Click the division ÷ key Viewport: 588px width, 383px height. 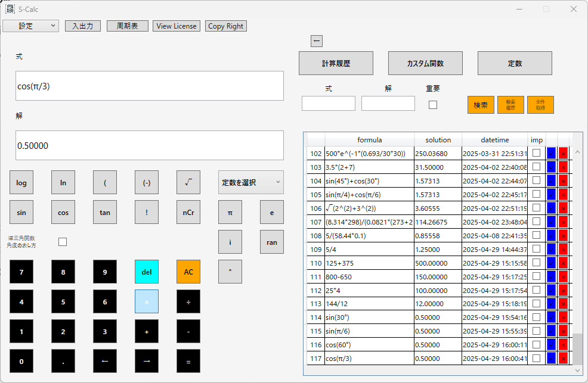pyautogui.click(x=188, y=301)
